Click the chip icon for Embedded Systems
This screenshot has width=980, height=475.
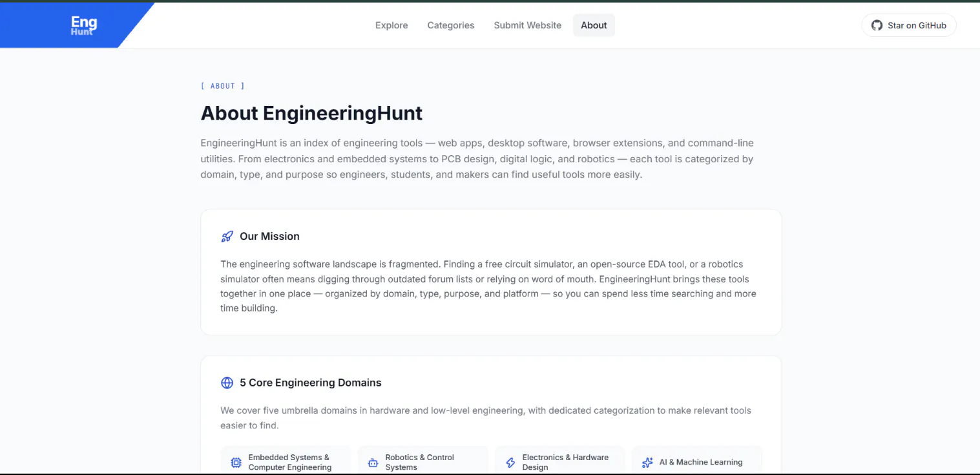(236, 463)
